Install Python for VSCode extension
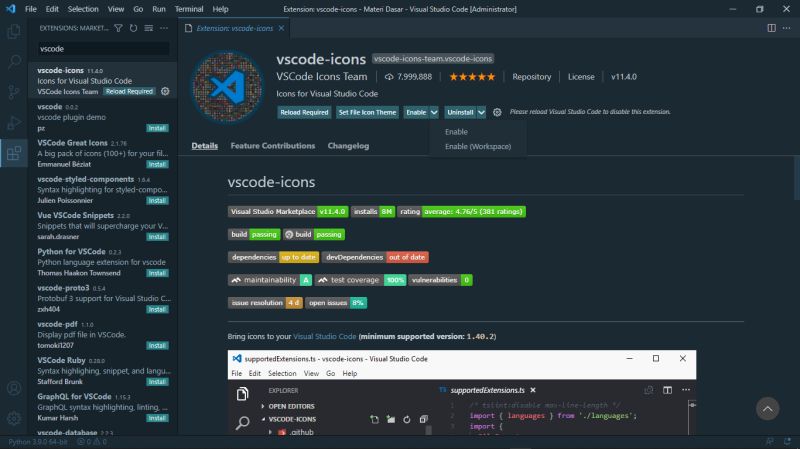The height and width of the screenshot is (449, 800). [157, 273]
